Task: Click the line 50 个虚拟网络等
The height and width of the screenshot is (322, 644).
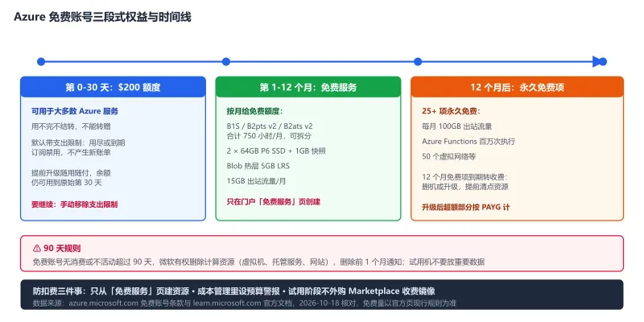Action: tap(448, 157)
